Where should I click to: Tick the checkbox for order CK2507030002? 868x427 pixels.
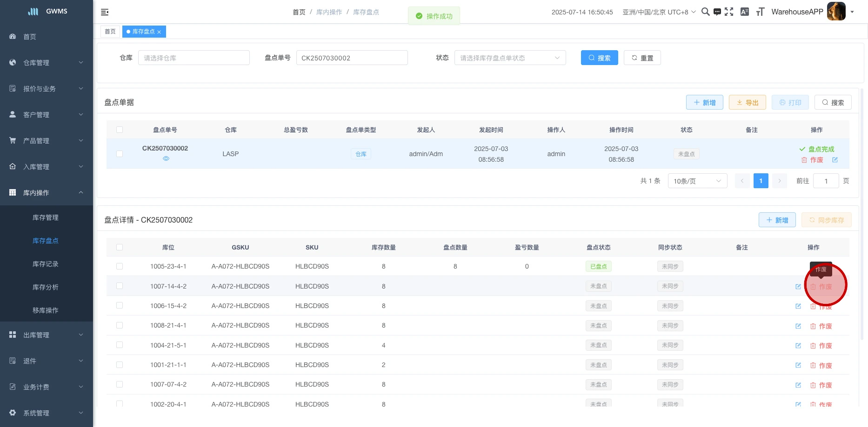click(120, 154)
